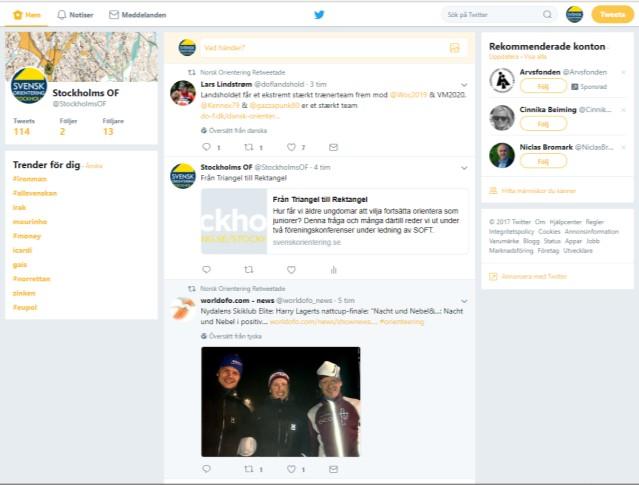Viewport: 639px width, 485px height.
Task: Open the #money trend
Action: (27, 236)
